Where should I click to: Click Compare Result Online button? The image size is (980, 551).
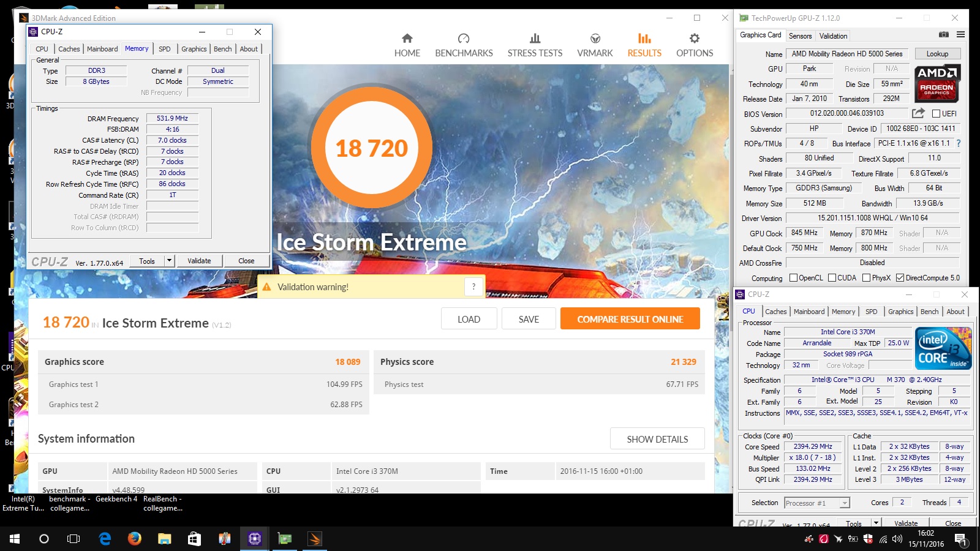(630, 319)
